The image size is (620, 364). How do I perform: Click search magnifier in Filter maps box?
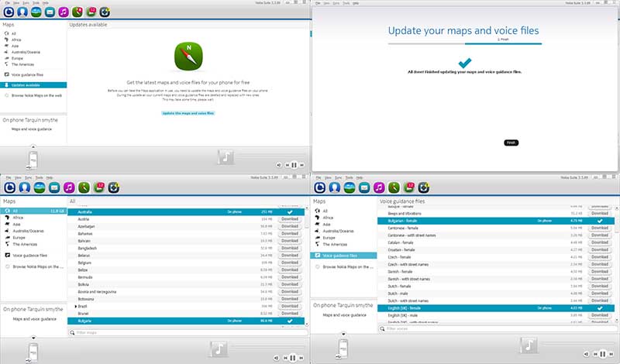(x=72, y=333)
